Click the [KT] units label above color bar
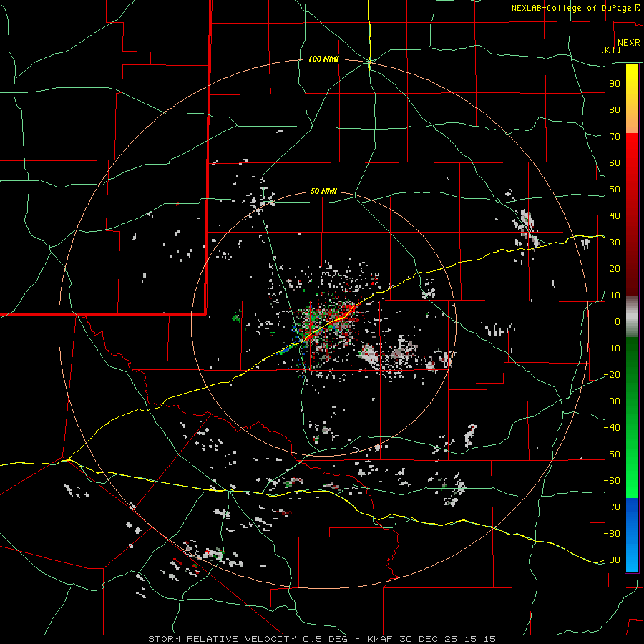 [x=610, y=49]
